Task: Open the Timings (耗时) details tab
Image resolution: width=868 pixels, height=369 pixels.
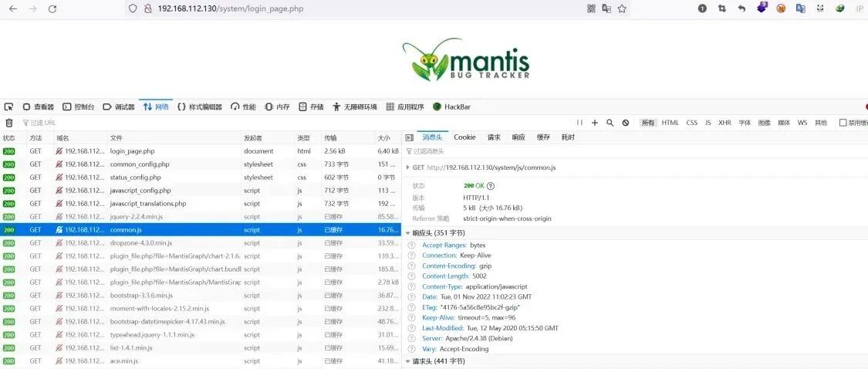Action: (568, 137)
